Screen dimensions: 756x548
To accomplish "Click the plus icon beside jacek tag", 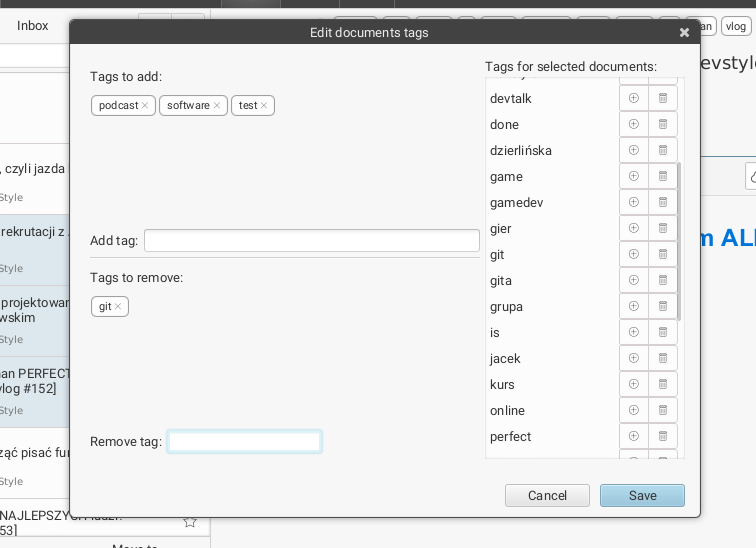I will click(633, 358).
